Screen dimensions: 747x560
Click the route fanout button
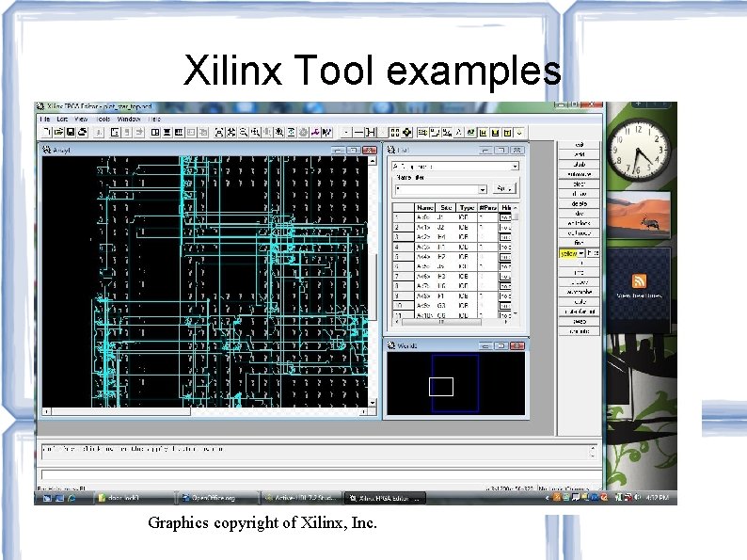click(x=579, y=312)
